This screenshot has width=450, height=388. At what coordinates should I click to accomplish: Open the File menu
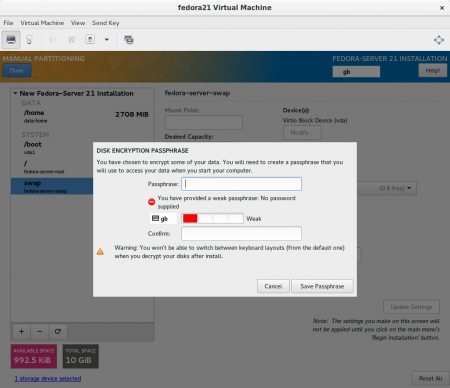(x=8, y=23)
